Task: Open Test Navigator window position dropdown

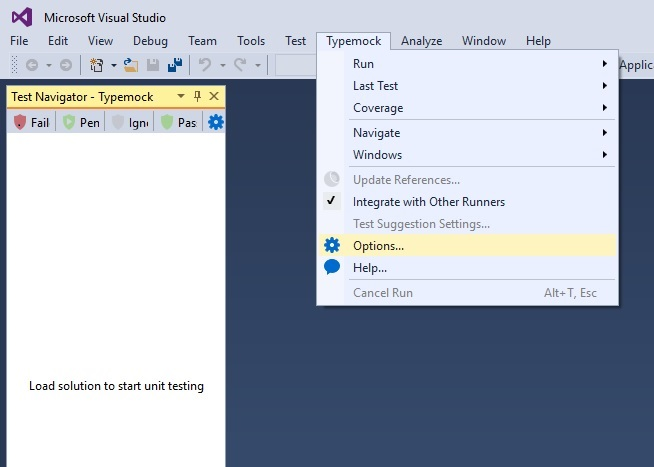Action: tap(181, 96)
